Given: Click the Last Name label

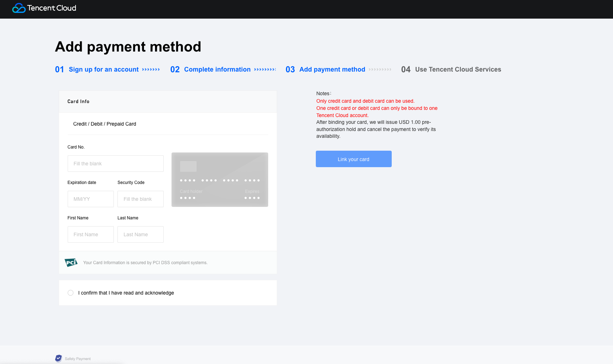Looking at the screenshot, I should coord(128,218).
